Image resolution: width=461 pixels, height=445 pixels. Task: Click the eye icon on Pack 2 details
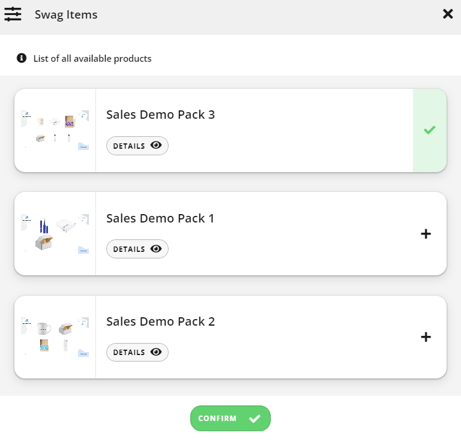tap(156, 352)
